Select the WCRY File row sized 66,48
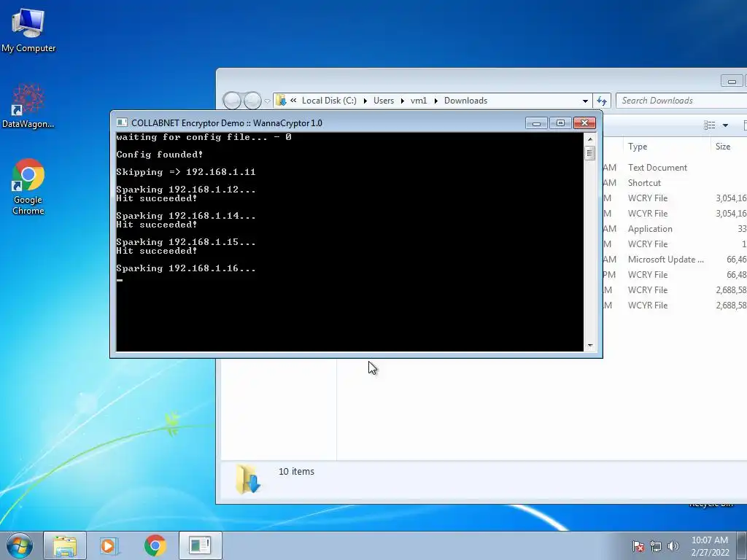This screenshot has height=560, width=747. (675, 275)
